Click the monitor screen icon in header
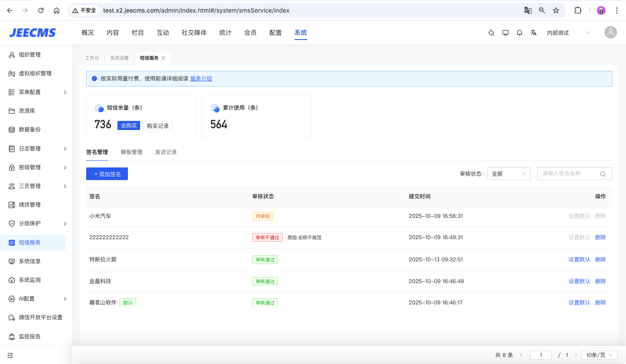 [505, 33]
